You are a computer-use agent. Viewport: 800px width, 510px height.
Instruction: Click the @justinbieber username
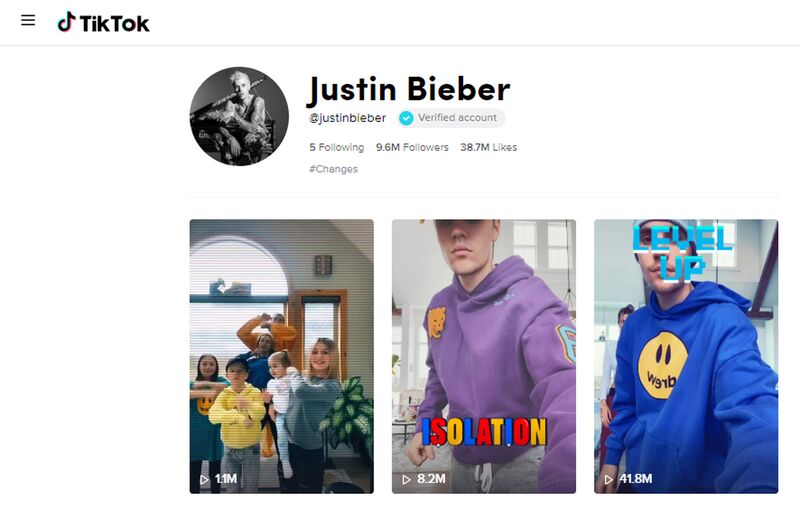pos(347,118)
